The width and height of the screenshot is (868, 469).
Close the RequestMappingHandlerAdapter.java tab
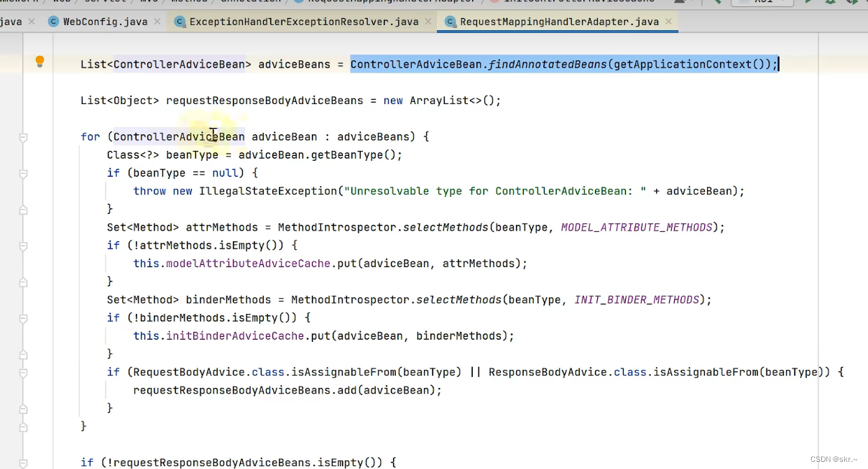[x=668, y=22]
